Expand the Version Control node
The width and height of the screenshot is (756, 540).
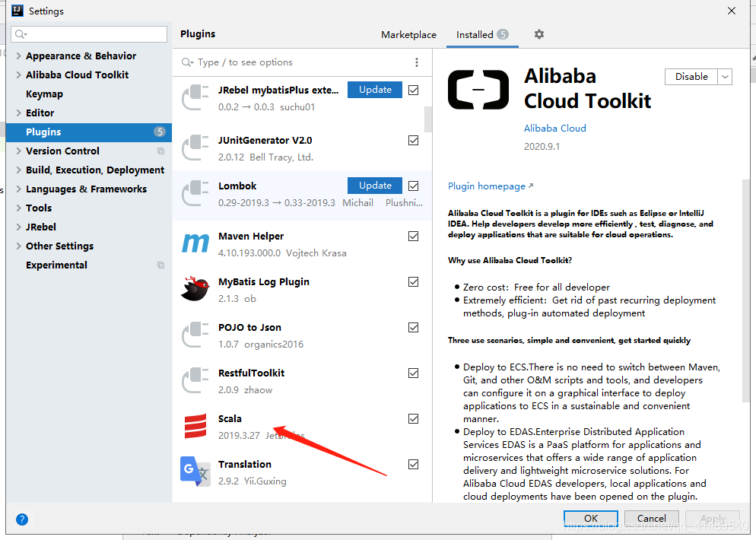tap(18, 151)
